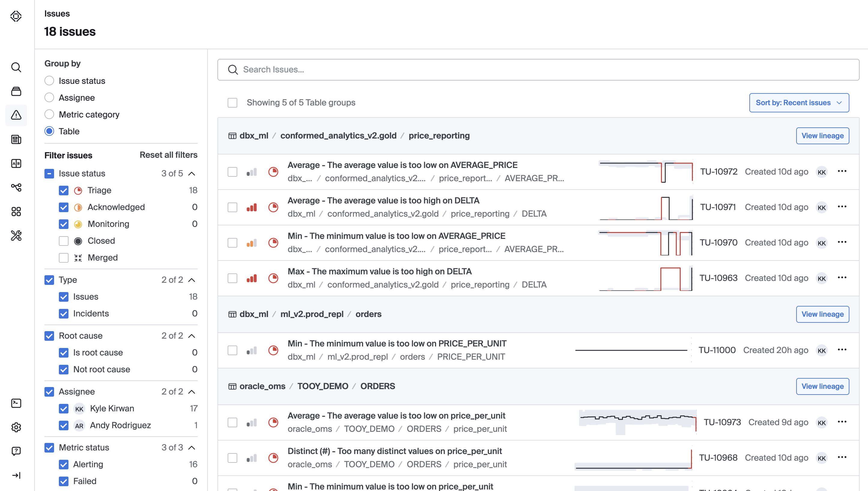
Task: Click Reset all filters link
Action: (168, 155)
